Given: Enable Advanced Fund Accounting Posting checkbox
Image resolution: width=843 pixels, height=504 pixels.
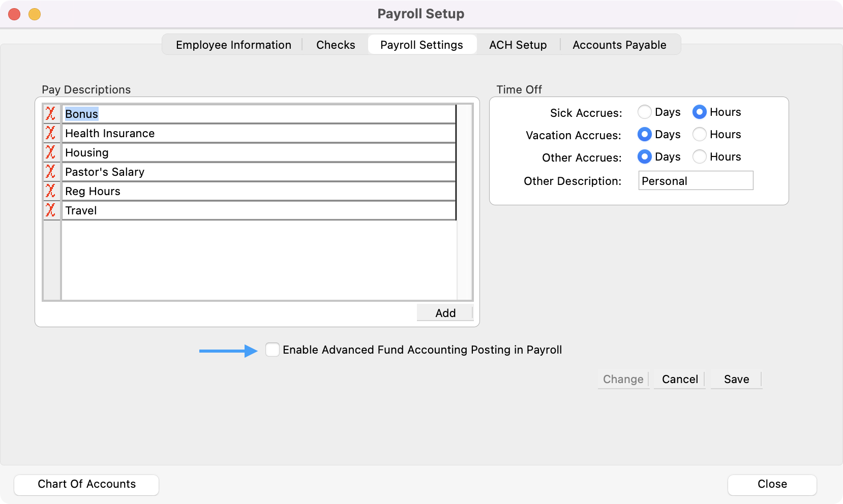Looking at the screenshot, I should (273, 350).
